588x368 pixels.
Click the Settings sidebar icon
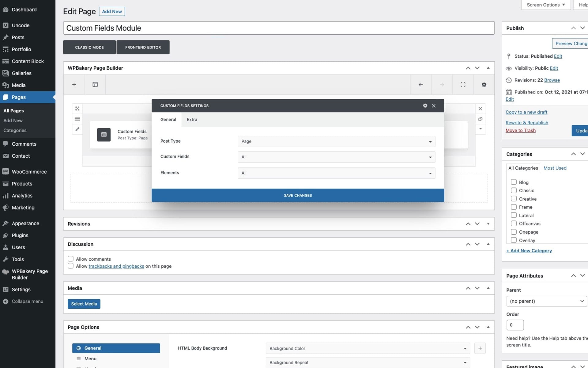[x=6, y=289]
